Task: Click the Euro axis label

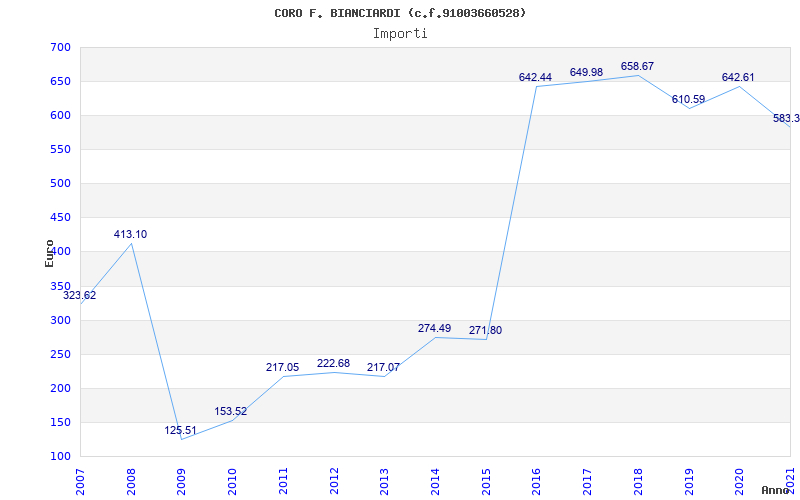Action: [49, 254]
